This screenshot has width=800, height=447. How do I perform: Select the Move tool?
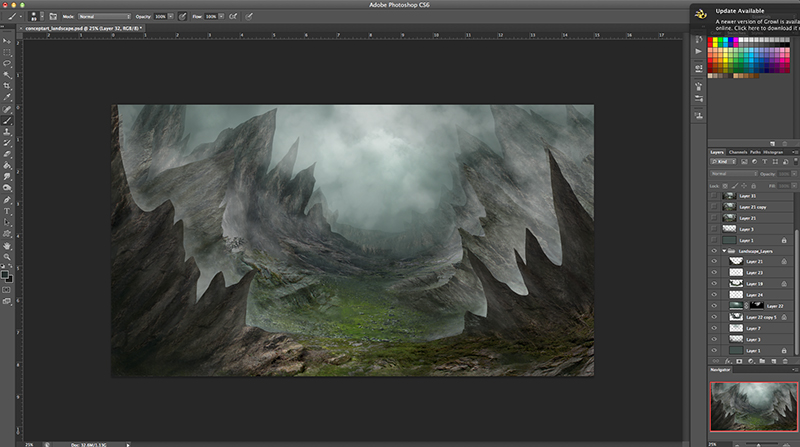[x=7, y=41]
